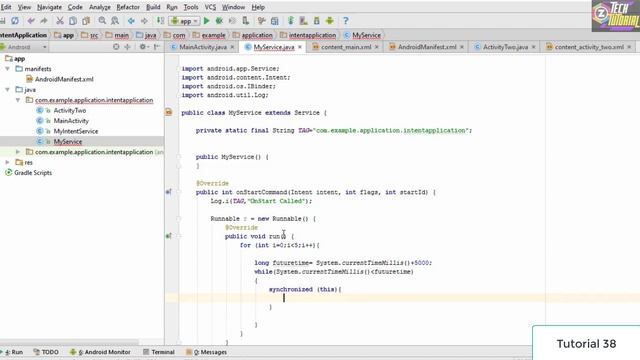The image size is (640, 360).
Task: Switch to the MainActivity.java tab
Action: point(203,47)
